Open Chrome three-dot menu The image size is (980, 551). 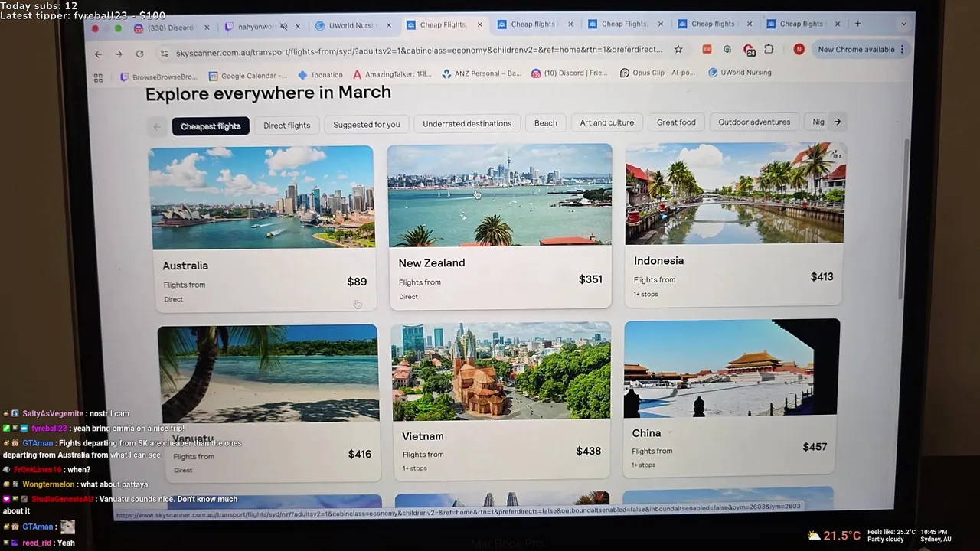pos(902,49)
